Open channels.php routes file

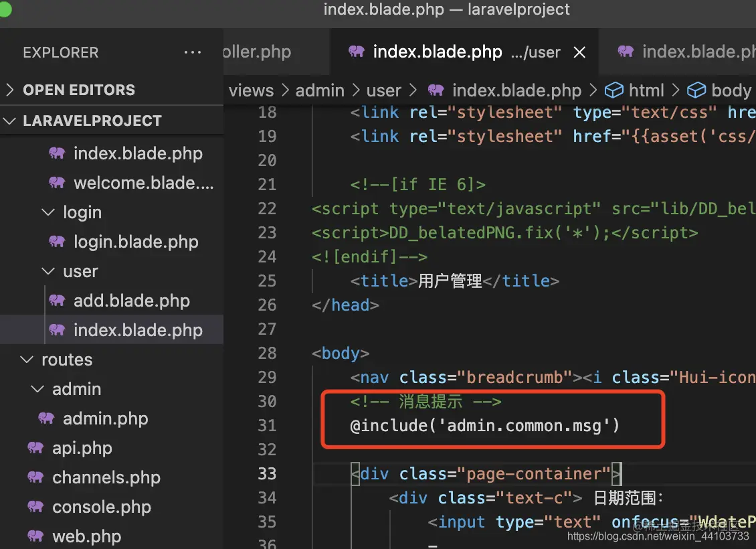106,477
